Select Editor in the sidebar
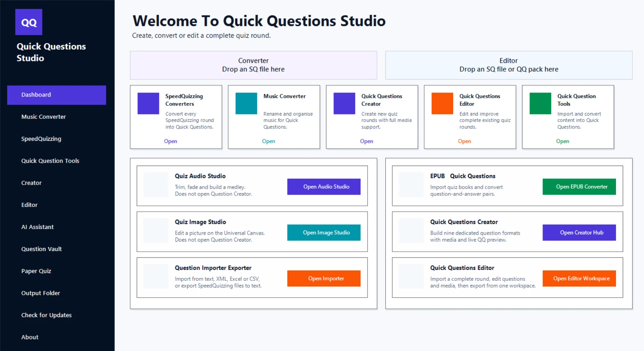The width and height of the screenshot is (644, 351). click(x=56, y=205)
